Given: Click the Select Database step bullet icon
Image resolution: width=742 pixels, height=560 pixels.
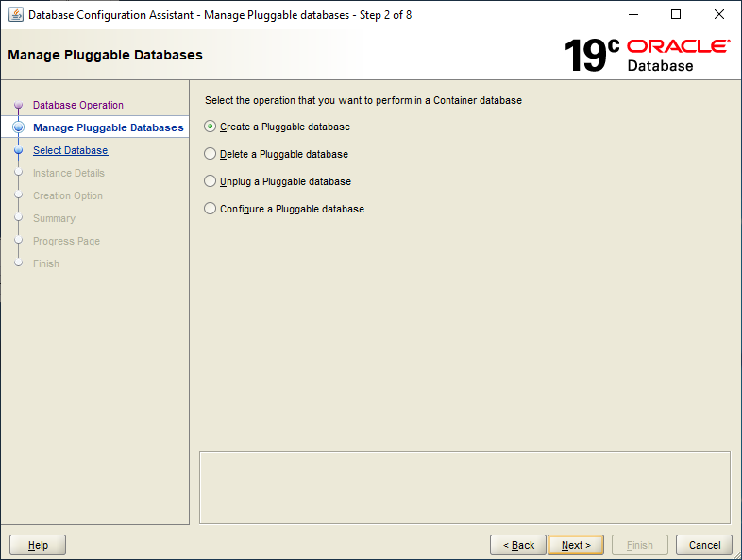Looking at the screenshot, I should click(x=19, y=150).
